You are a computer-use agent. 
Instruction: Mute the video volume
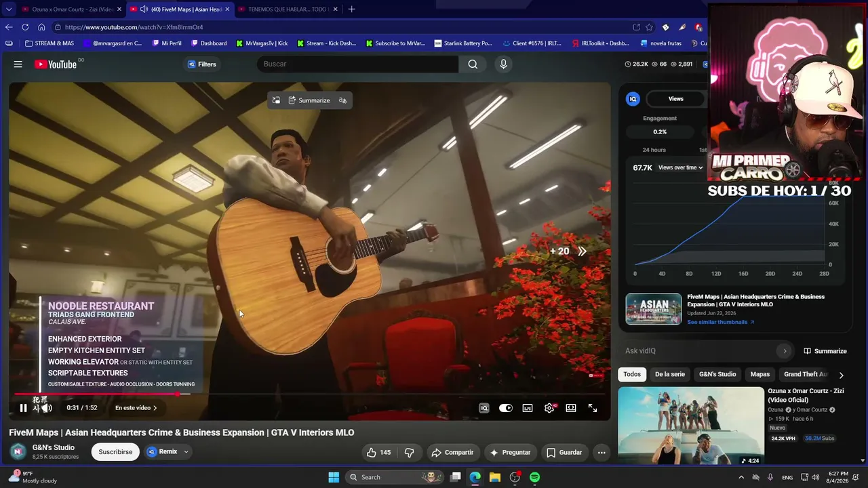tap(45, 408)
